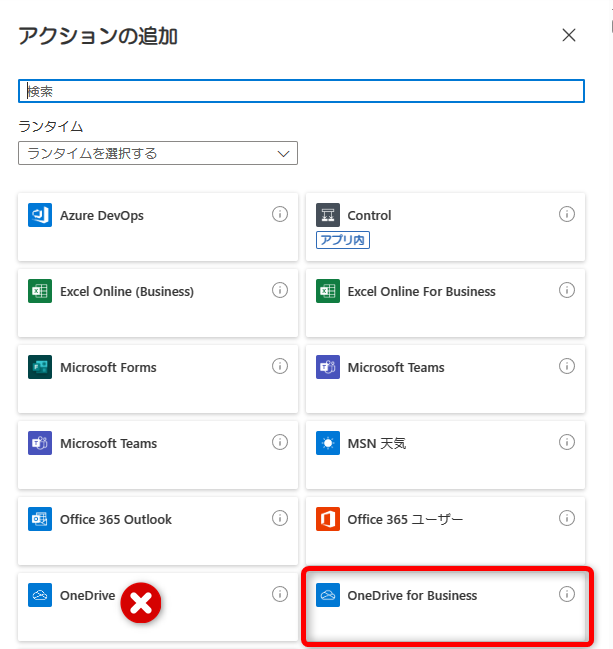View info for OneDrive
This screenshot has width=613, height=649.
[x=280, y=594]
